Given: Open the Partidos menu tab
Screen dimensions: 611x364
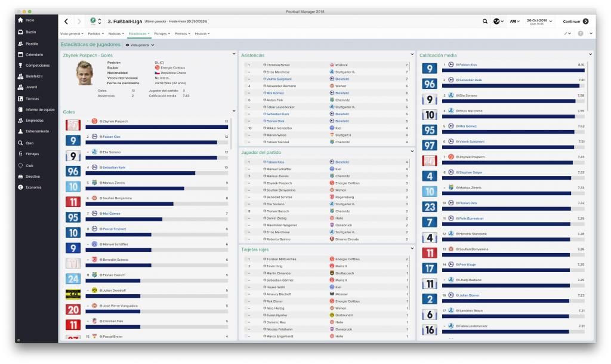Looking at the screenshot, I should pos(96,33).
